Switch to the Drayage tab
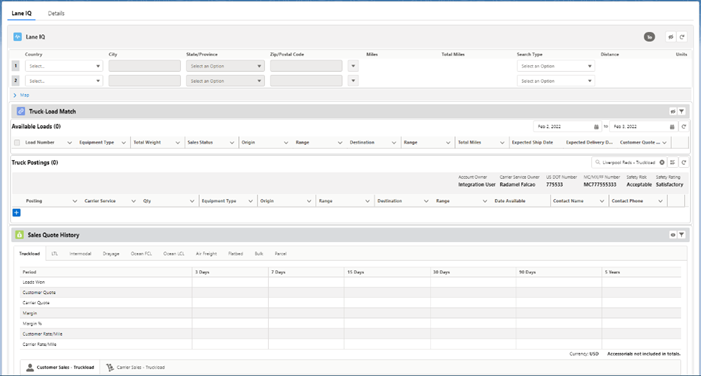 [111, 253]
